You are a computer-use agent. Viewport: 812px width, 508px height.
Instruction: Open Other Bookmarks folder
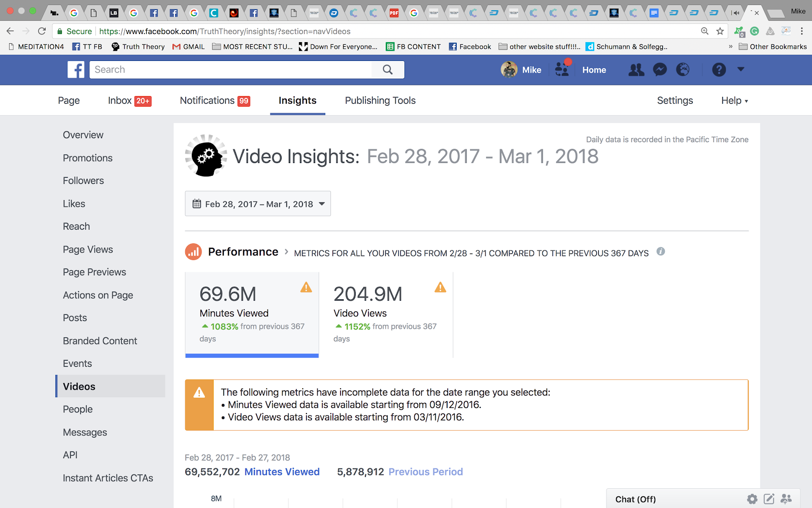coord(773,46)
